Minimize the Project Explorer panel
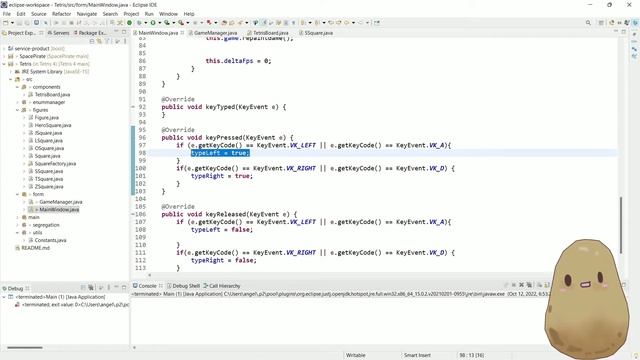 (x=116, y=32)
